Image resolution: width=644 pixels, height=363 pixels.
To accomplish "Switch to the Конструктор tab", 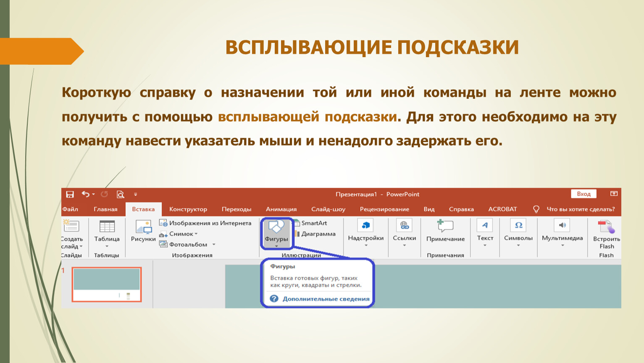I will tap(188, 209).
